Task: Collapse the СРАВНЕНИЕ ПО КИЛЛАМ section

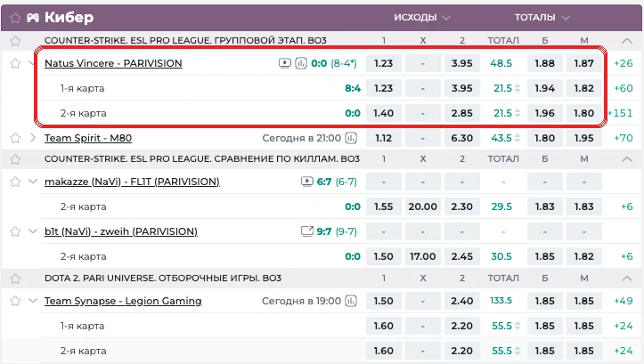Action: [627, 158]
